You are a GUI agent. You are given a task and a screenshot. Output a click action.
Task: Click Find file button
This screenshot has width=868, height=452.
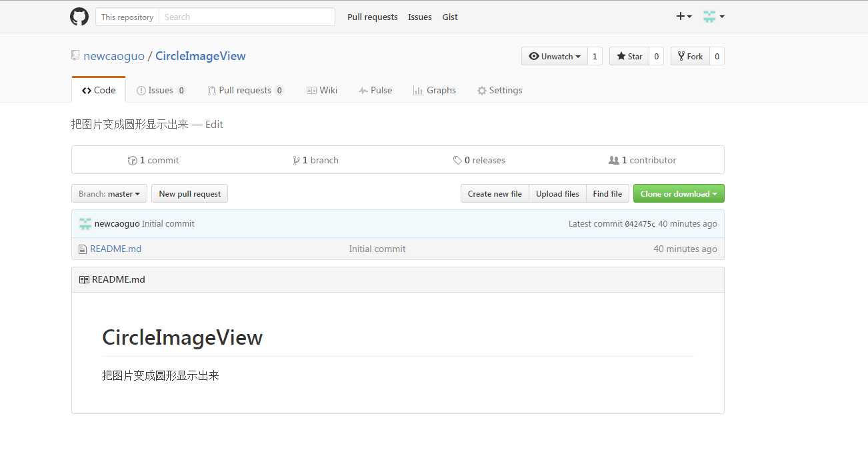tap(607, 193)
